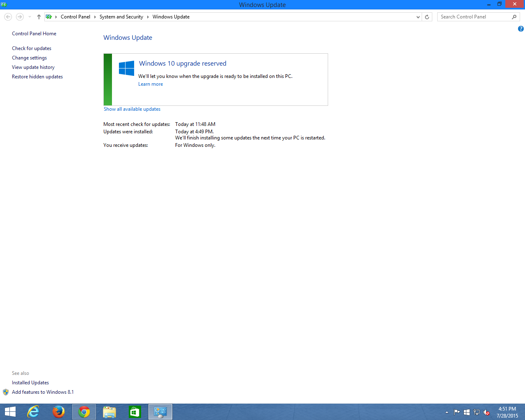Open Change settings
525x420 pixels.
click(29, 58)
